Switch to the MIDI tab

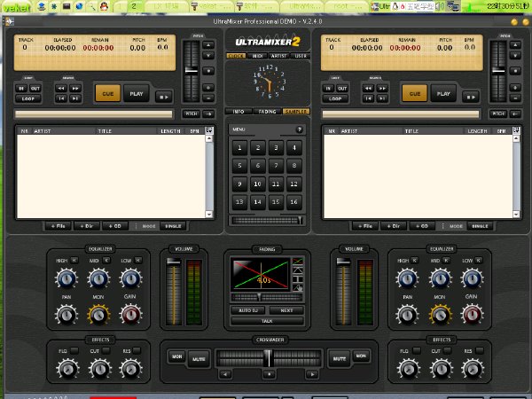click(257, 56)
